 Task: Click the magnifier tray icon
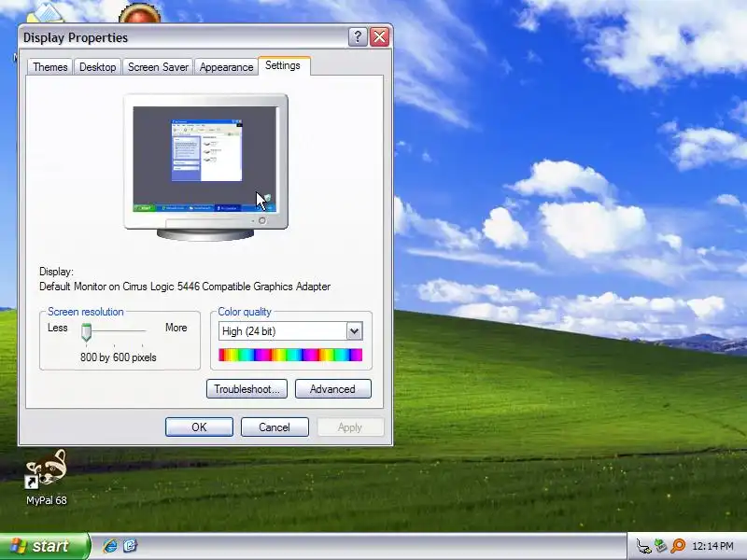coord(678,546)
